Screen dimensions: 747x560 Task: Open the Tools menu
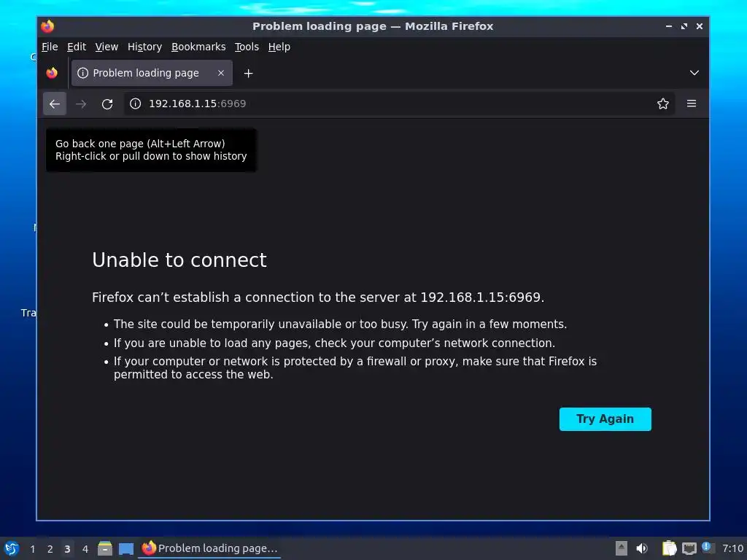point(247,47)
